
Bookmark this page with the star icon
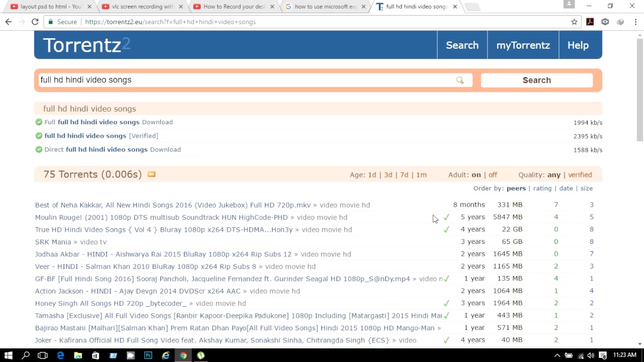pyautogui.click(x=574, y=22)
